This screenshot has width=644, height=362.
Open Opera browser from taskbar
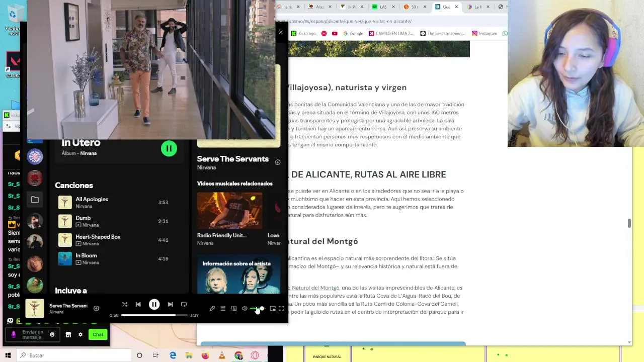(x=255, y=355)
